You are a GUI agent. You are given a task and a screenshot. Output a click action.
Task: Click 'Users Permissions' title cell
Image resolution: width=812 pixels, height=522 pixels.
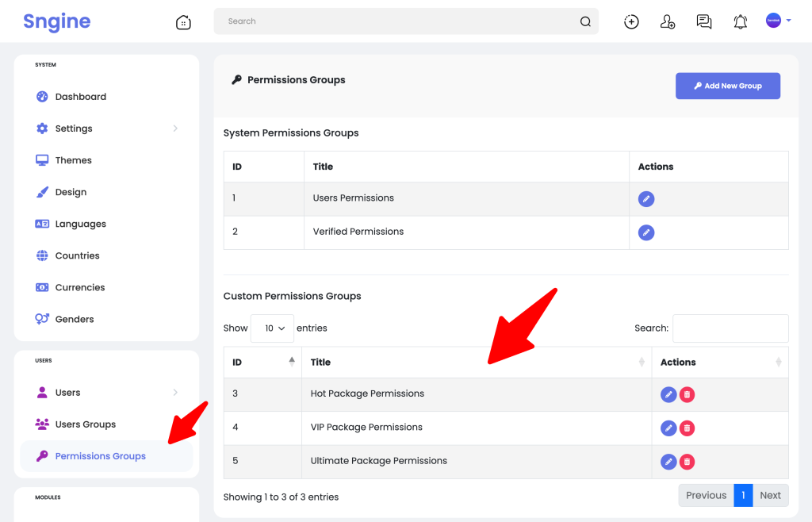pyautogui.click(x=466, y=199)
